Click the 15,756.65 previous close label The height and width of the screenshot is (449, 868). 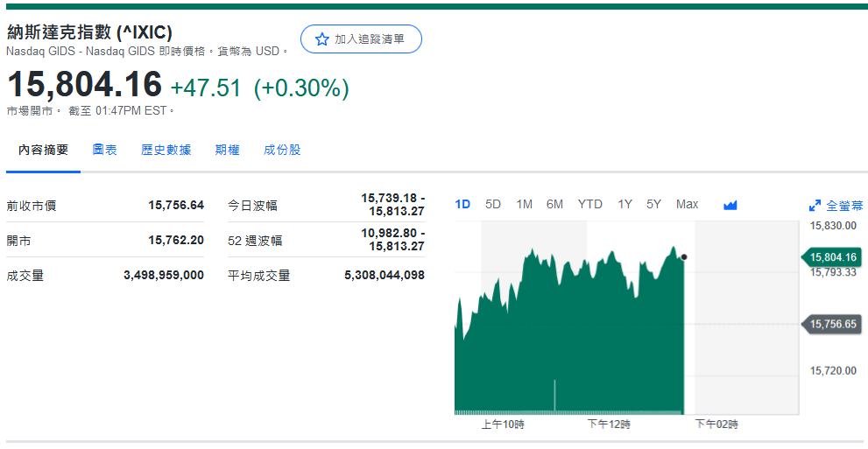click(832, 324)
